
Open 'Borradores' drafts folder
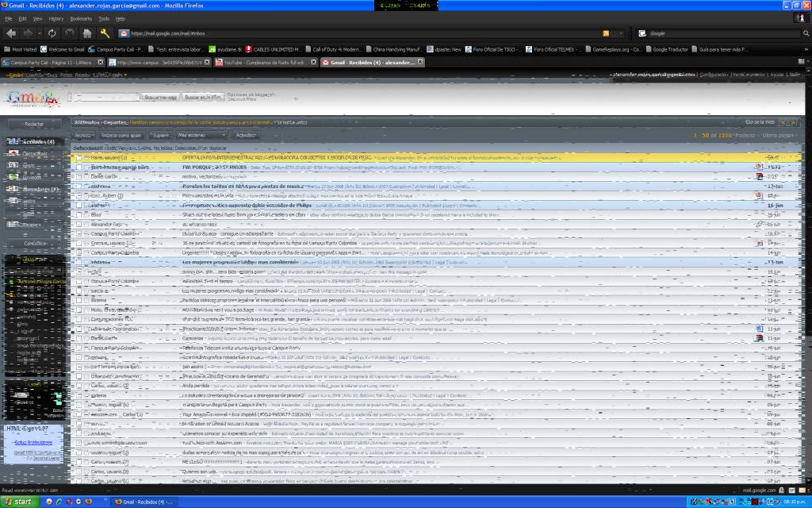[40, 189]
